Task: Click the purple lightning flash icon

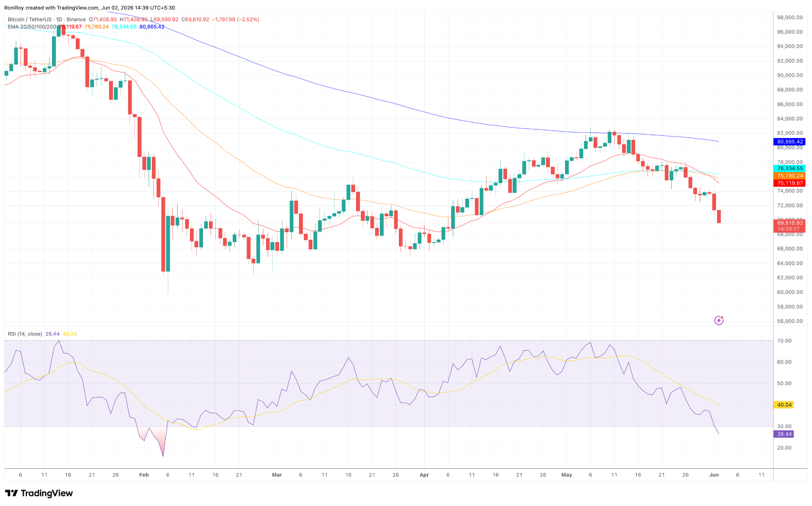Action: 719,320
